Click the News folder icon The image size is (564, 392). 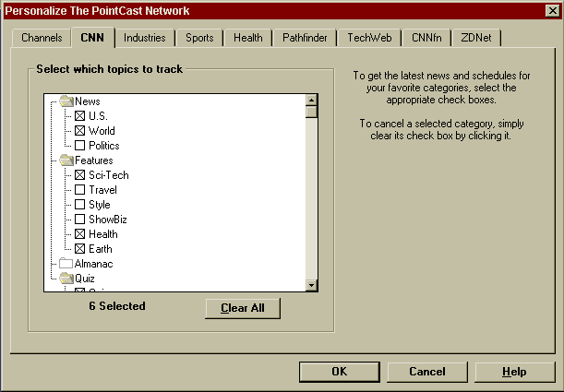point(66,101)
